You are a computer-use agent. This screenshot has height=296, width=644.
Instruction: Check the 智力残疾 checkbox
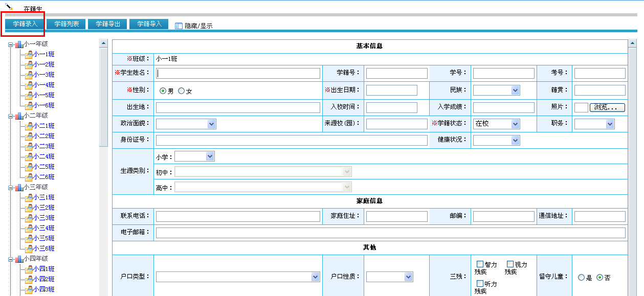479,263
